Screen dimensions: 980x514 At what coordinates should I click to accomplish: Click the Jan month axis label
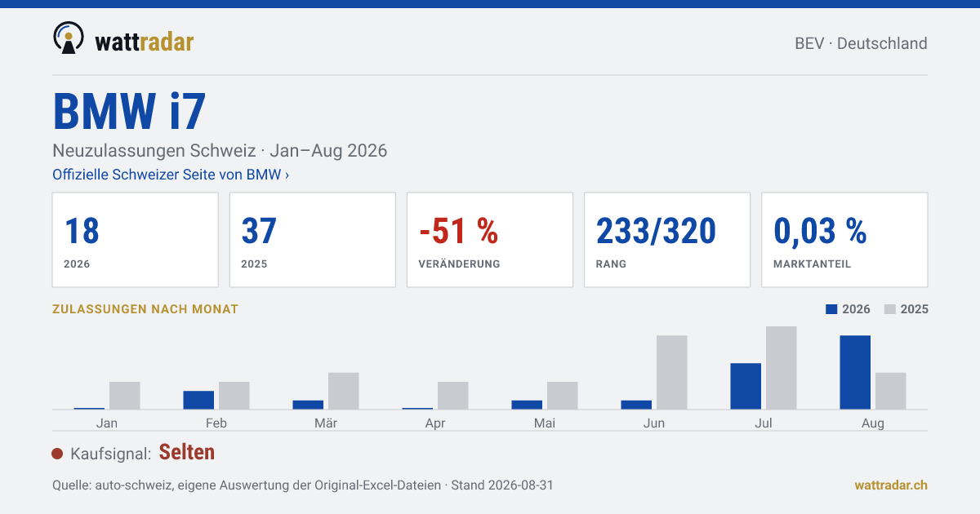[x=107, y=423]
